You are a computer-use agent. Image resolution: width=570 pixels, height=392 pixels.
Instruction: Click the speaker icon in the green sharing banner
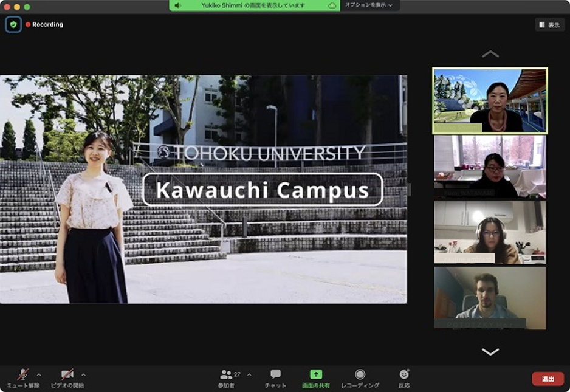tap(178, 5)
